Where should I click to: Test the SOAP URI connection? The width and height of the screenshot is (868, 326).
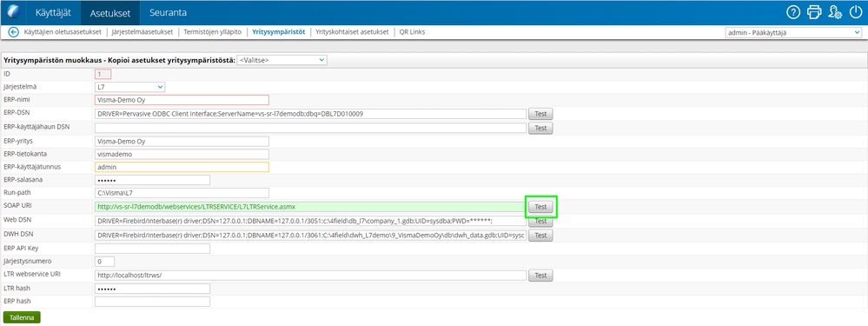540,207
